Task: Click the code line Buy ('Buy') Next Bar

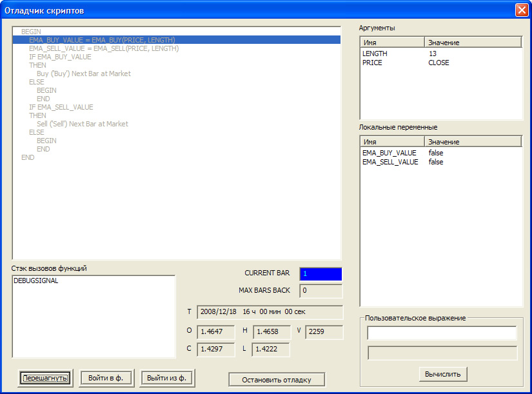Action: click(80, 74)
